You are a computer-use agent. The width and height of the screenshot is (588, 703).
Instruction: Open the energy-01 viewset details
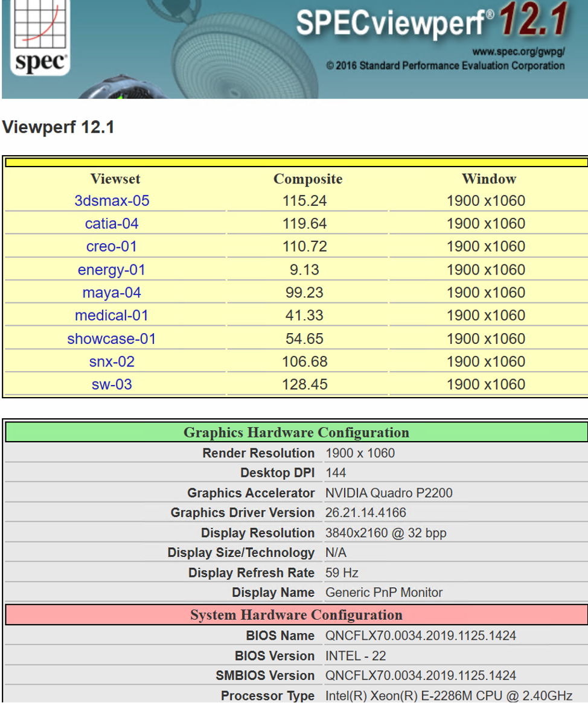pyautogui.click(x=112, y=270)
